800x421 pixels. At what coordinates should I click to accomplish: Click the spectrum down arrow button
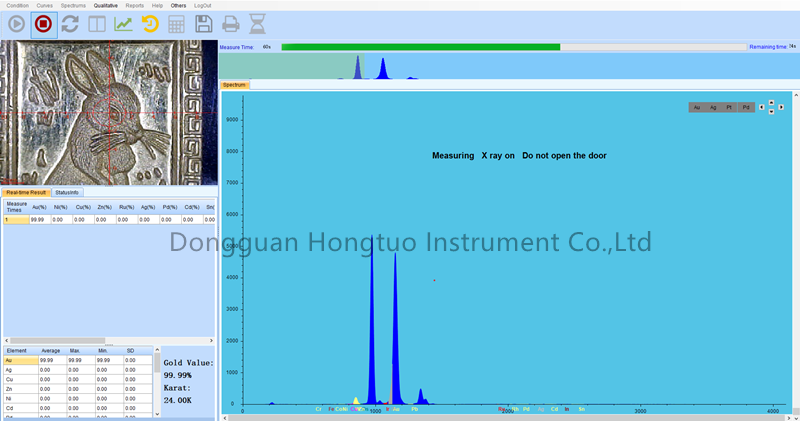tap(771, 111)
